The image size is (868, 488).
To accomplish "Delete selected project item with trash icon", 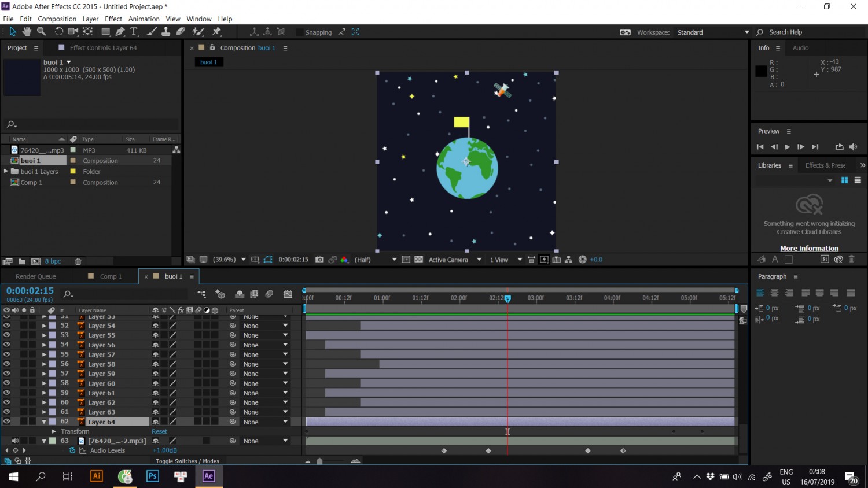I will click(78, 261).
